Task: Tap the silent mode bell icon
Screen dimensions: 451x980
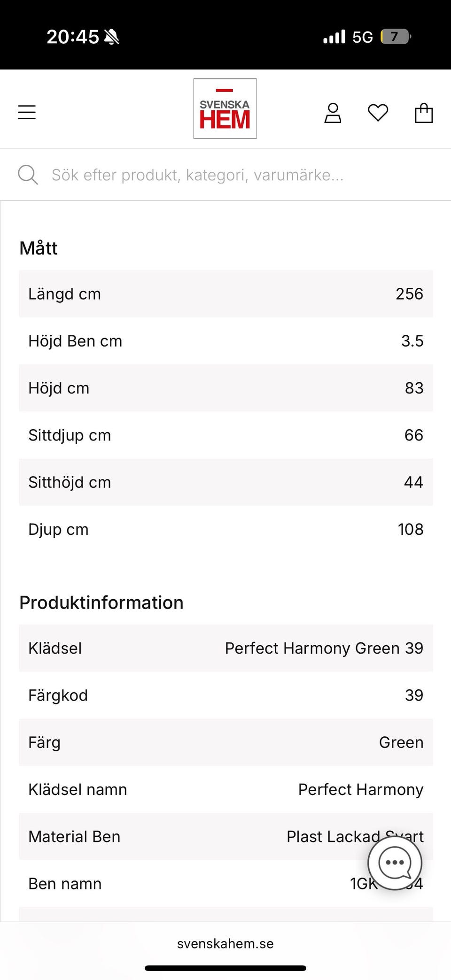Action: [112, 37]
